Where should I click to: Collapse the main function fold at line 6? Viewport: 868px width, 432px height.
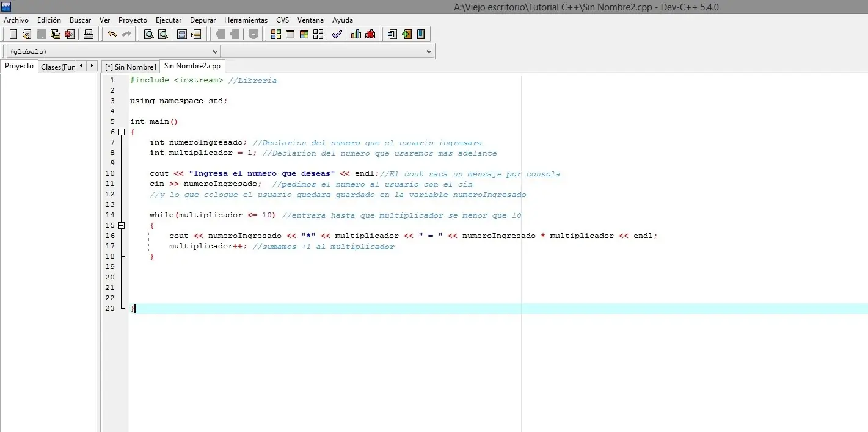tap(121, 132)
